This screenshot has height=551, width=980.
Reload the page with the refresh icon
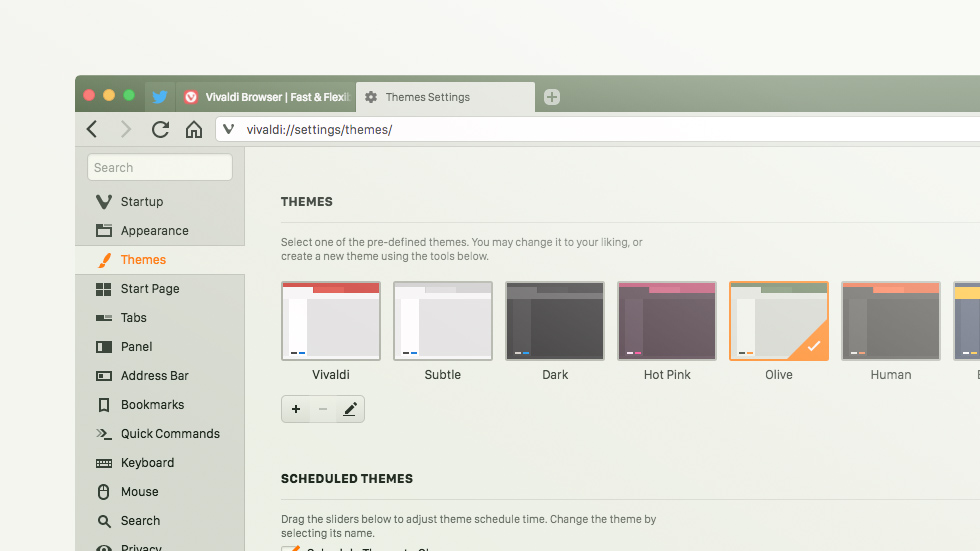click(x=160, y=129)
